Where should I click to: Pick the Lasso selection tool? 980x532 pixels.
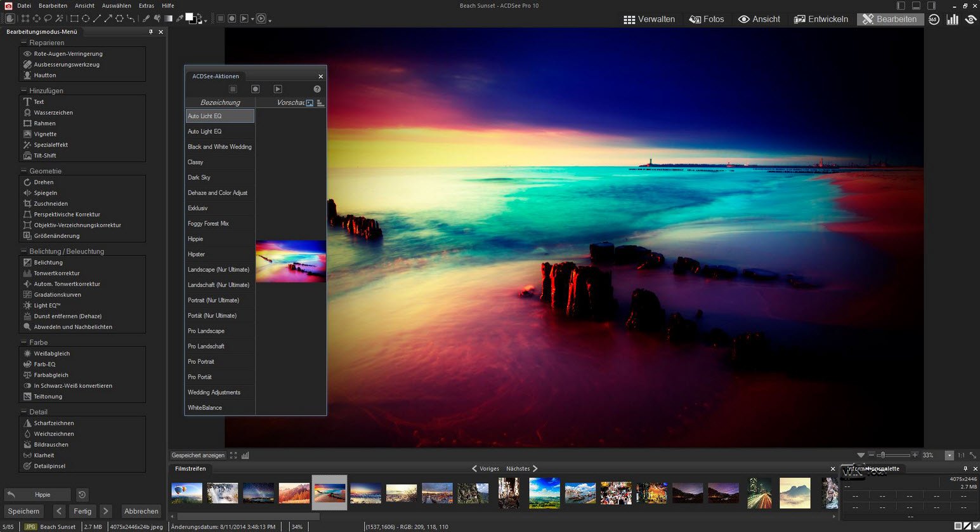pyautogui.click(x=48, y=19)
